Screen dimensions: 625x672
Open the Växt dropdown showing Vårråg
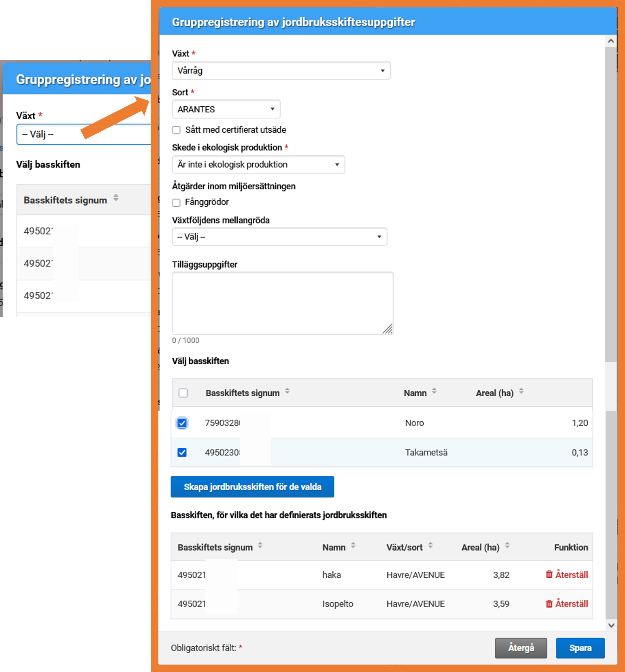[x=281, y=71]
